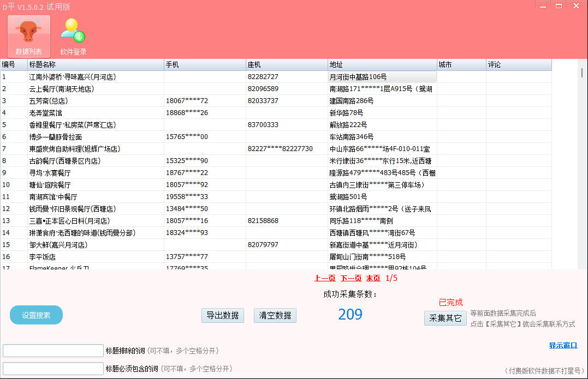Click the table's vertical scrollbar thumb
Viewport: 588px width, 379px height.
582,73
